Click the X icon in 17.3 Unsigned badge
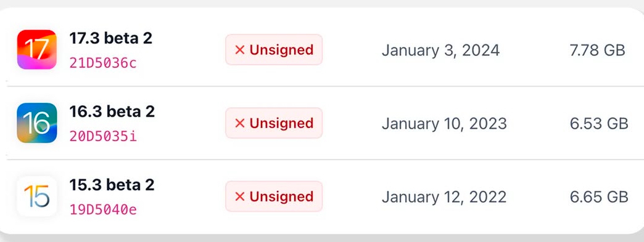This screenshot has width=644, height=242. [x=240, y=50]
